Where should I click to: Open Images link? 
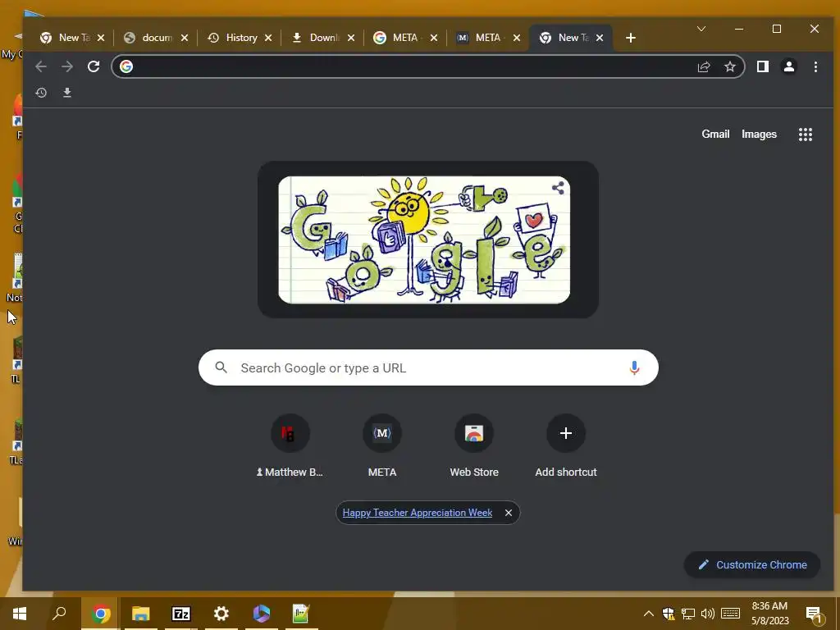click(759, 135)
